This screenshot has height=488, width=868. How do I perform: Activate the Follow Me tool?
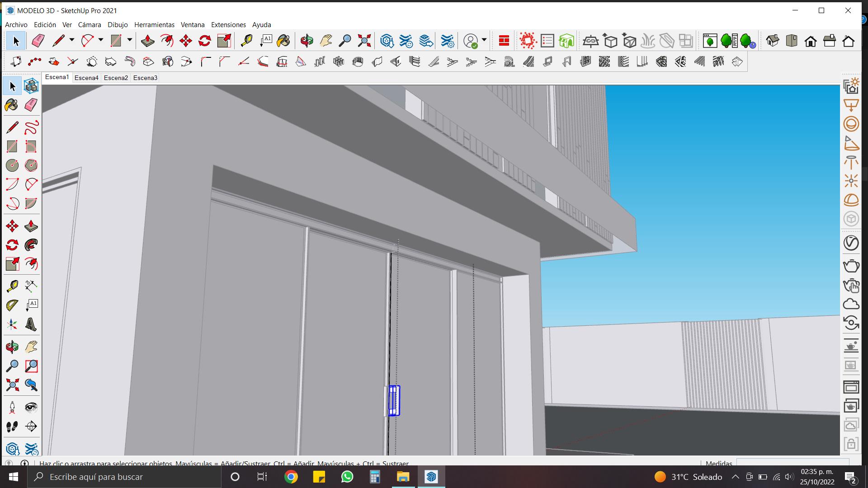click(x=31, y=245)
